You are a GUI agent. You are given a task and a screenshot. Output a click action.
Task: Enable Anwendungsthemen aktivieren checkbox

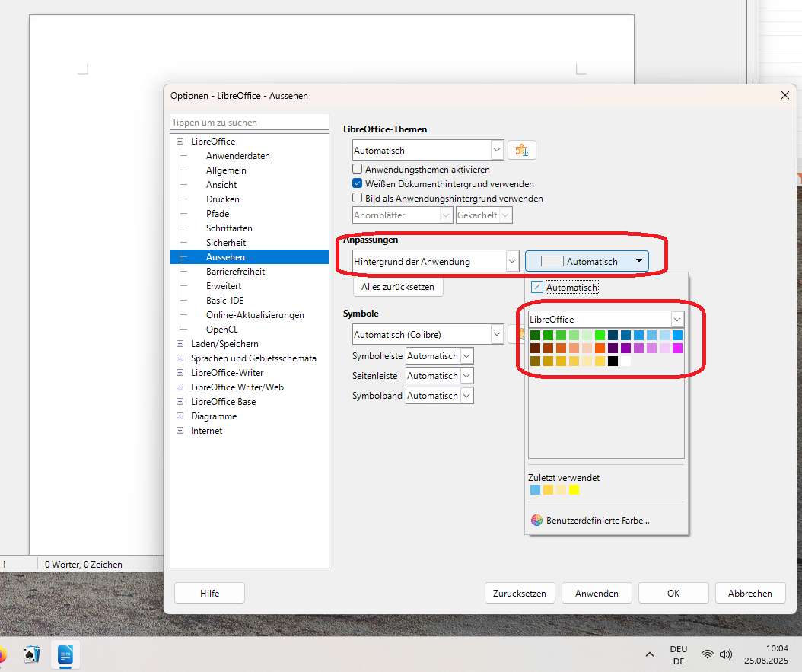point(357,169)
